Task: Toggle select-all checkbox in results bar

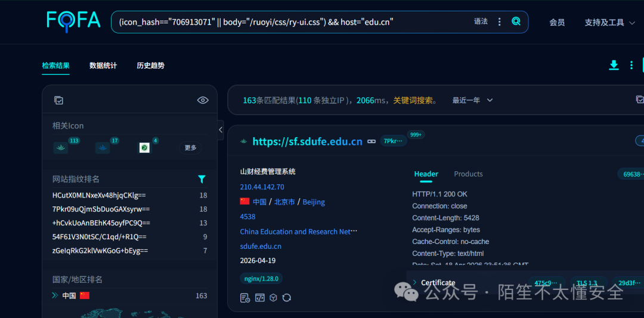Action: (639, 100)
